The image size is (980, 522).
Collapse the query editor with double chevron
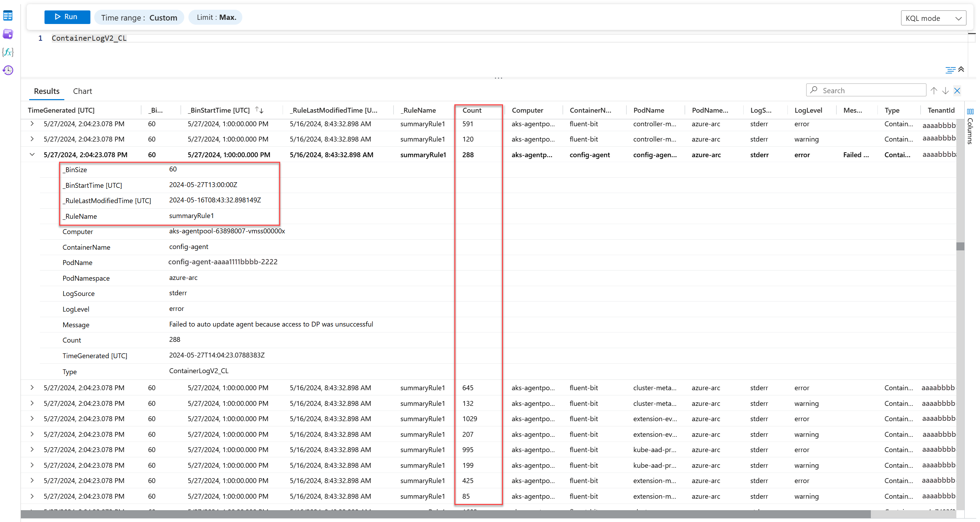[x=961, y=69]
